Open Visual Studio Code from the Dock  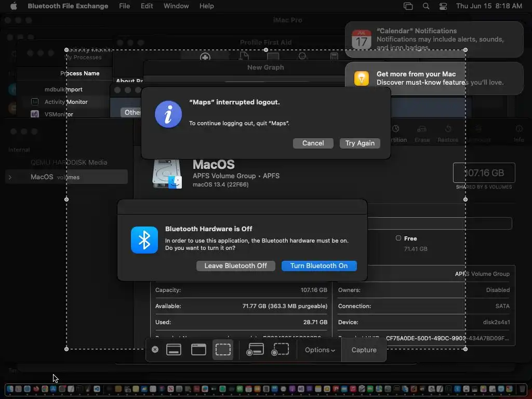tap(97, 389)
